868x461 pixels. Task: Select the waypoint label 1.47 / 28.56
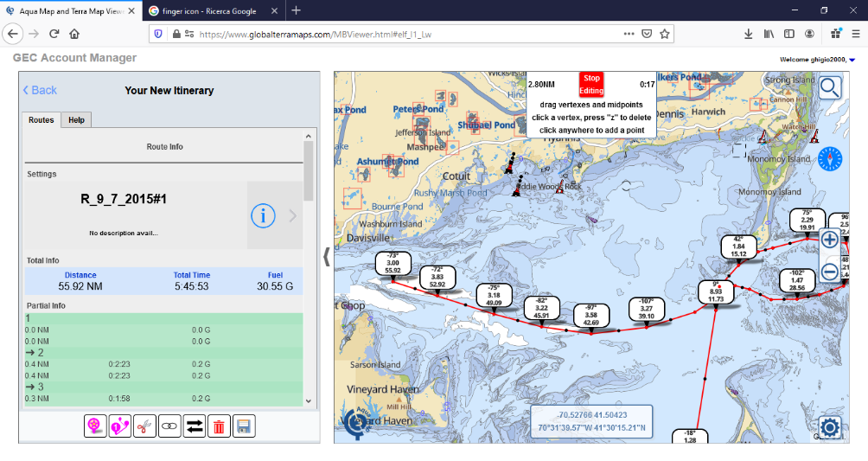(x=797, y=280)
